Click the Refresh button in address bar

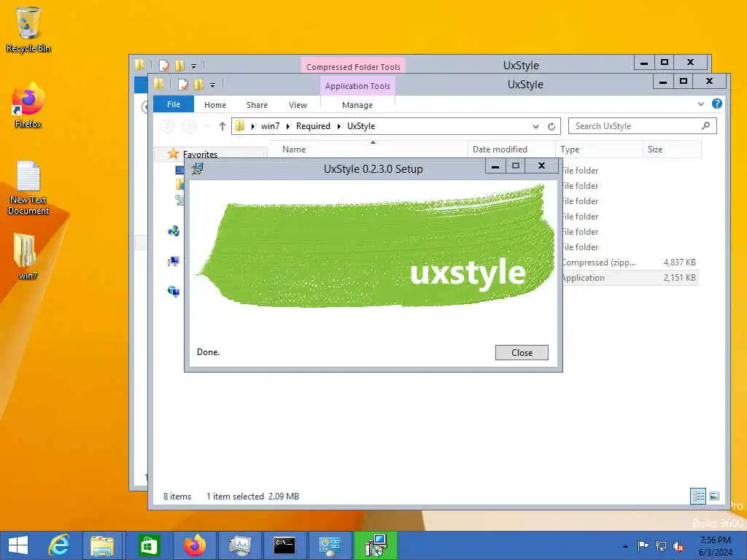tap(551, 126)
